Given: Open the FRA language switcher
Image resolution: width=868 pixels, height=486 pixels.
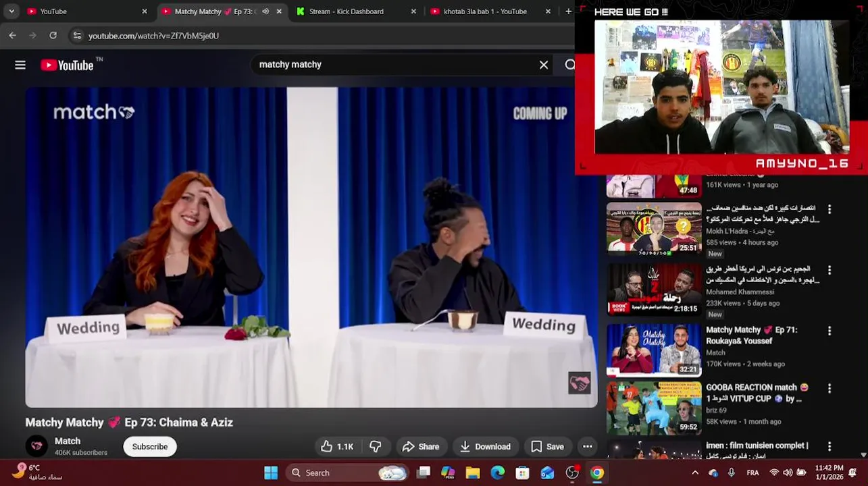Looking at the screenshot, I should coord(752,473).
